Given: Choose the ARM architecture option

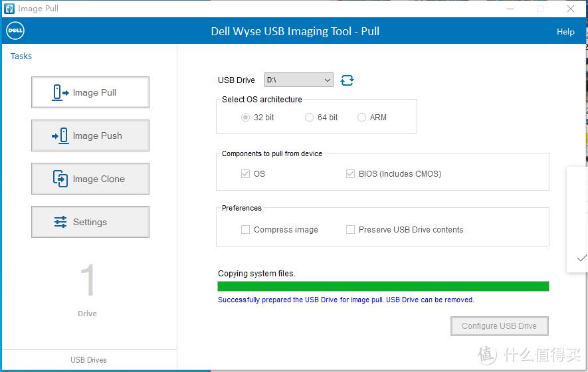Looking at the screenshot, I should coord(361,118).
